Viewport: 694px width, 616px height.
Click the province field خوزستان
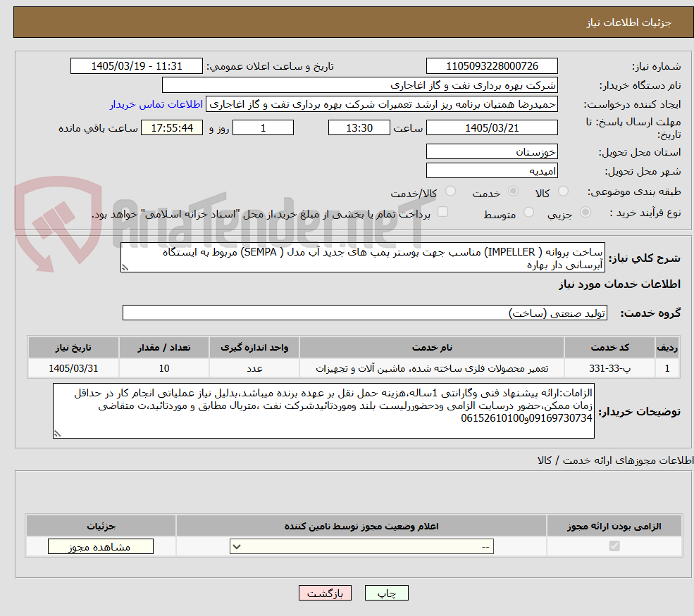coord(492,151)
